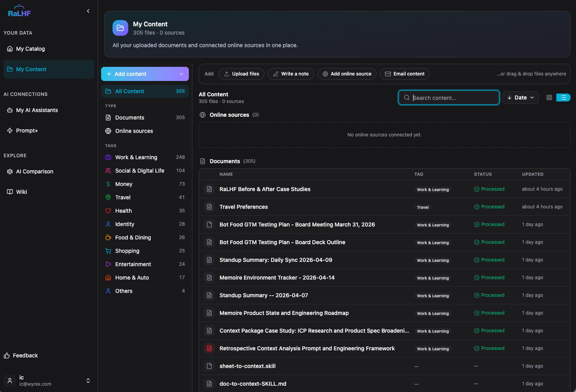The width and height of the screenshot is (576, 392).
Task: Click the My Content folder icon in header
Action: [120, 28]
